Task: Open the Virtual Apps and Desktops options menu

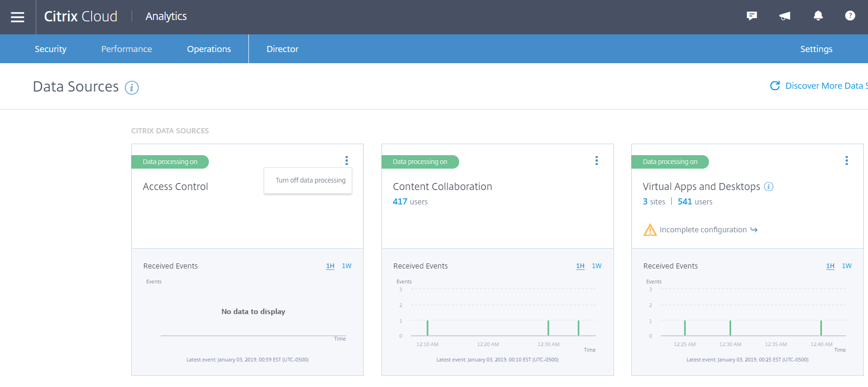Action: pos(847,161)
